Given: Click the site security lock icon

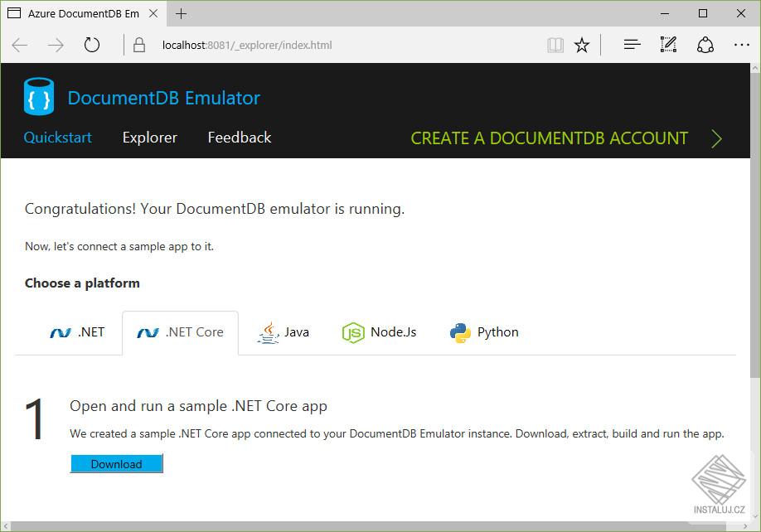Looking at the screenshot, I should [138, 44].
